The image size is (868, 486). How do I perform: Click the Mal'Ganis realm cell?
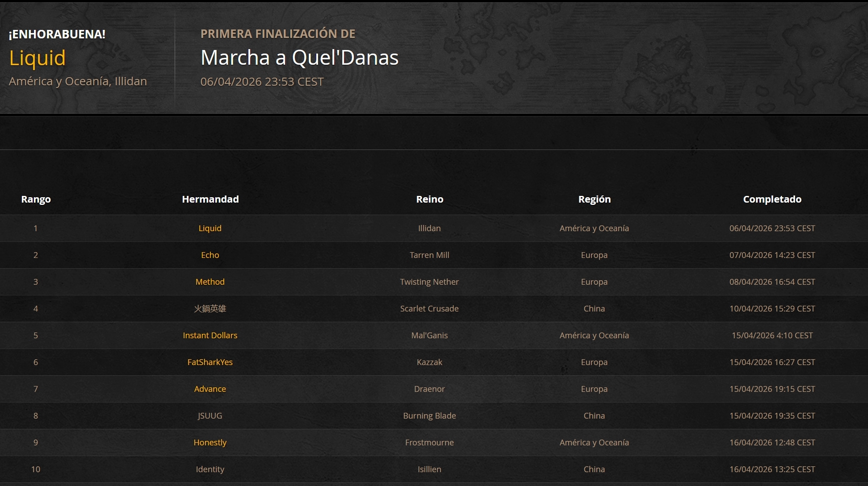(x=429, y=336)
